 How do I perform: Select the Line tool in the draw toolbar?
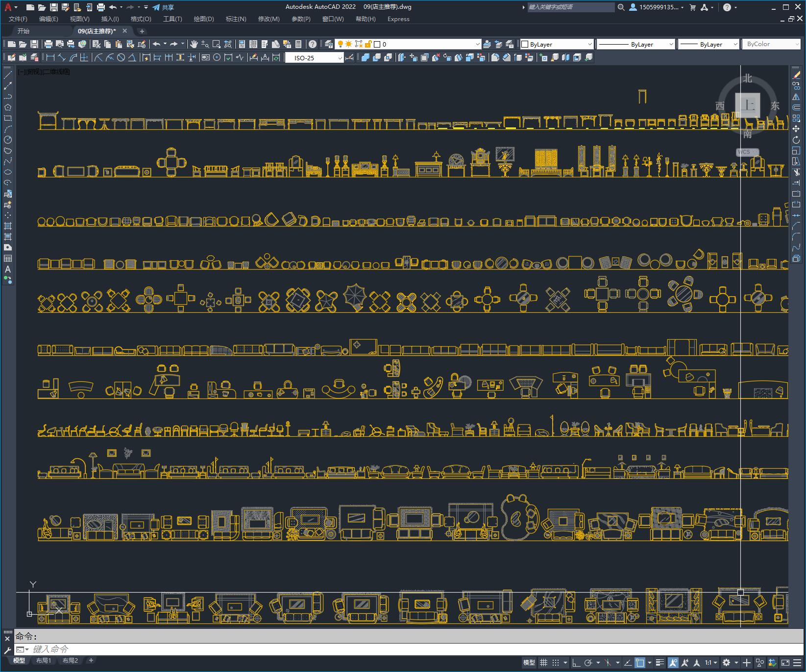pyautogui.click(x=8, y=75)
